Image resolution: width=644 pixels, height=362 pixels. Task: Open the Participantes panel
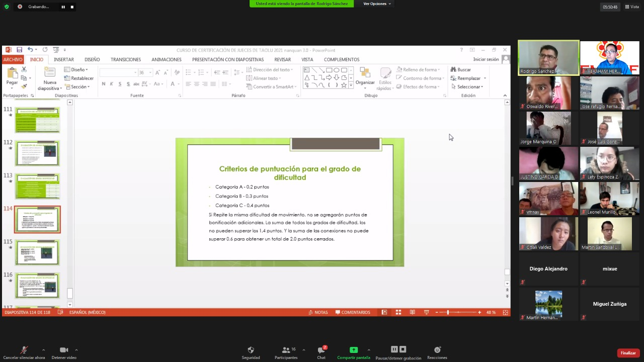click(286, 350)
